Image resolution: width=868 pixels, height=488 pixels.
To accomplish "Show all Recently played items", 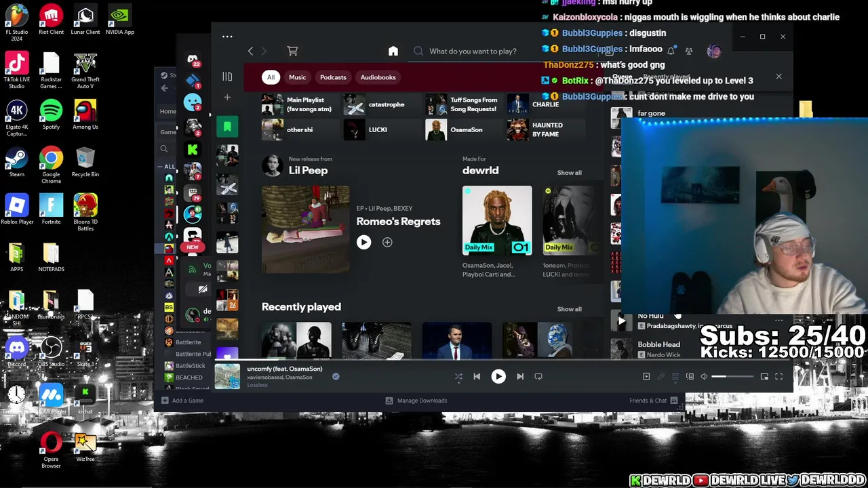I will [569, 309].
